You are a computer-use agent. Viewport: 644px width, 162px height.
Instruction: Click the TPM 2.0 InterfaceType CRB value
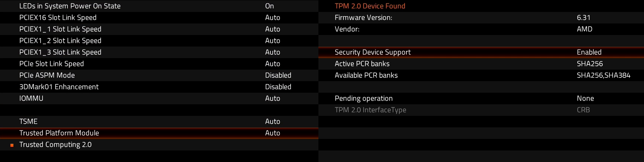[x=583, y=110]
